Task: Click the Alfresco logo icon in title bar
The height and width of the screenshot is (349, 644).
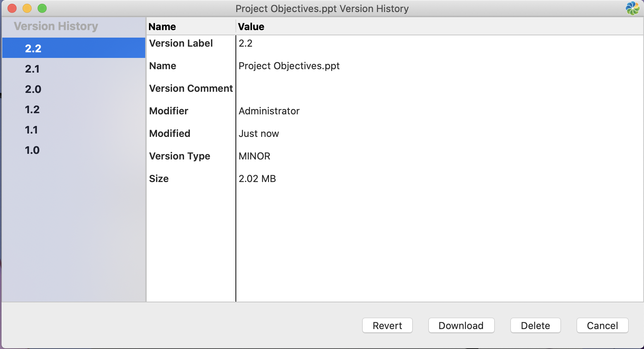Action: 632,8
